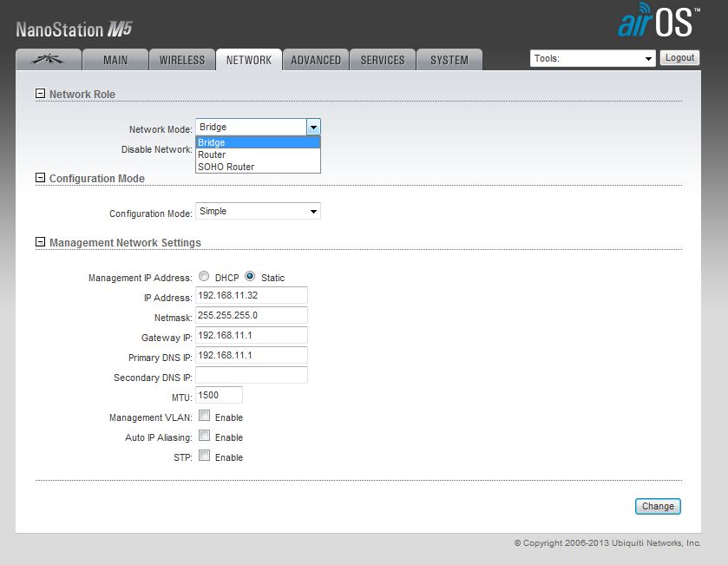Enable Auto IP Aliasing checkbox
Image resolution: width=728 pixels, height=565 pixels.
pyautogui.click(x=204, y=437)
